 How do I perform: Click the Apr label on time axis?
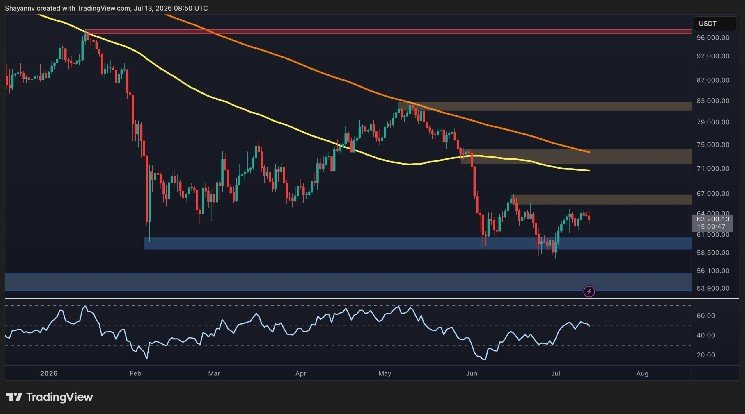tap(301, 374)
